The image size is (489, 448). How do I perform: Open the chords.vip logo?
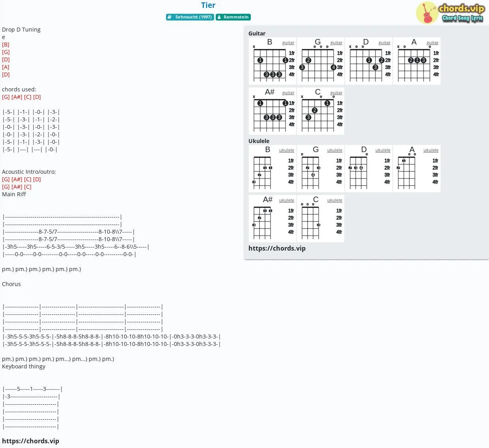tap(450, 13)
